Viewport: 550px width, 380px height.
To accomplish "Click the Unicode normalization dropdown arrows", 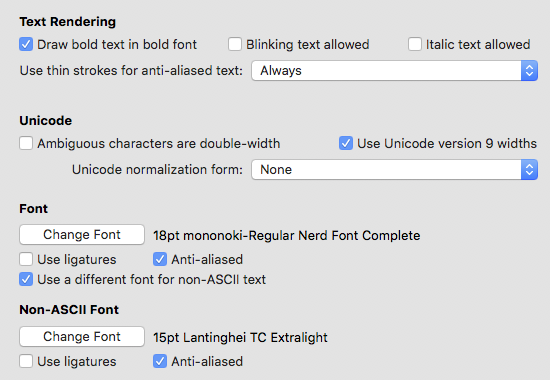I will coord(529,169).
